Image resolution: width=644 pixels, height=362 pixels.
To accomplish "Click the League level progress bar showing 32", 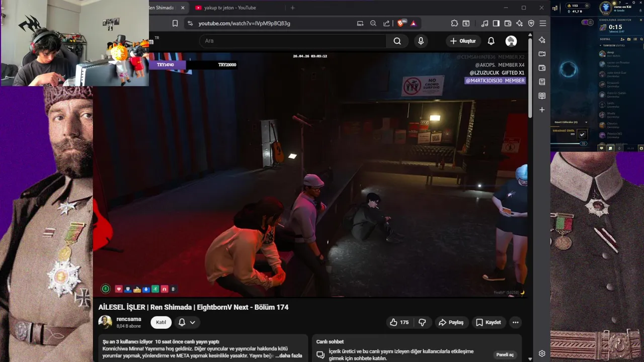I will point(569,143).
